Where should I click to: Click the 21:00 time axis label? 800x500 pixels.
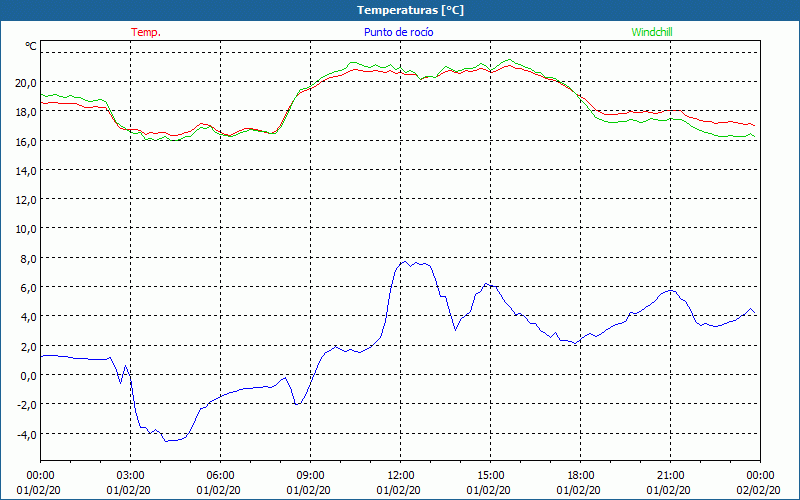click(x=670, y=476)
